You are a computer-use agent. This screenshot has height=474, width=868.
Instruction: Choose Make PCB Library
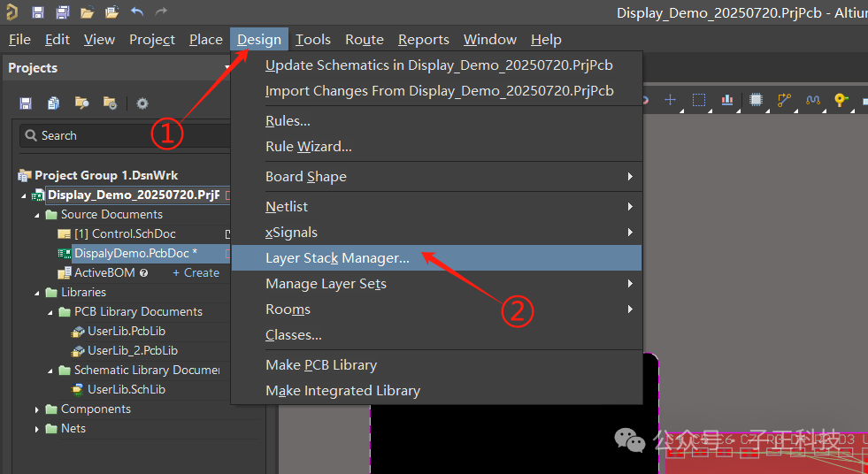[x=437, y=365]
